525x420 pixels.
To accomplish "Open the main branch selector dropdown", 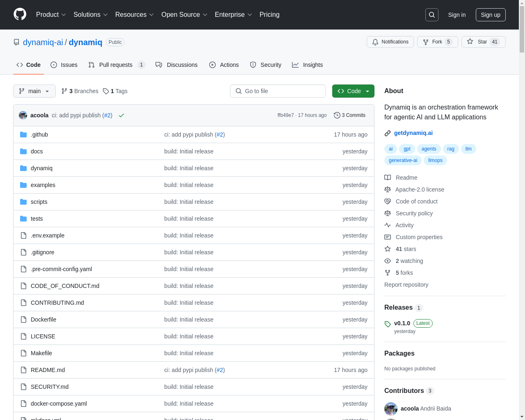I will click(34, 91).
